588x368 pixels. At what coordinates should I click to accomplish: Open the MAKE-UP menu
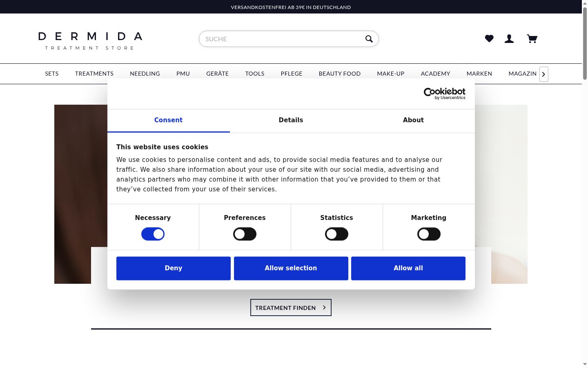pyautogui.click(x=391, y=74)
